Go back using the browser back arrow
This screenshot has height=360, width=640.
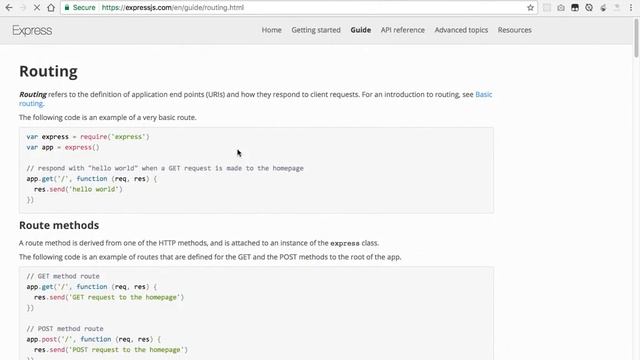pyautogui.click(x=9, y=7)
